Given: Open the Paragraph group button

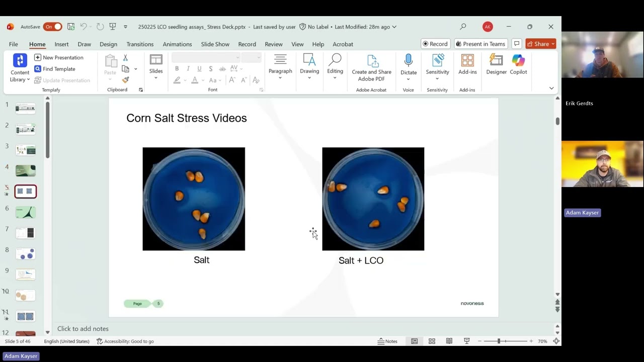Looking at the screenshot, I should tap(280, 67).
